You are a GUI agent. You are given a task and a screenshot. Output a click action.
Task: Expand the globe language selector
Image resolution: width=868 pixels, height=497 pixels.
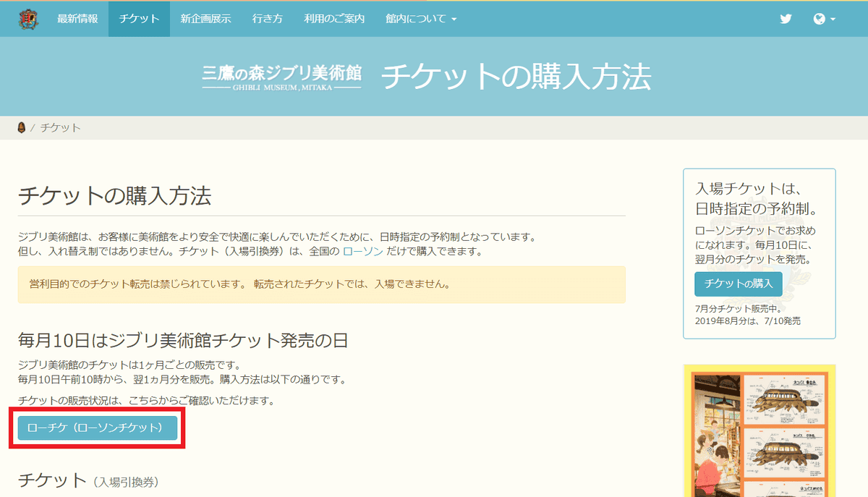[824, 19]
